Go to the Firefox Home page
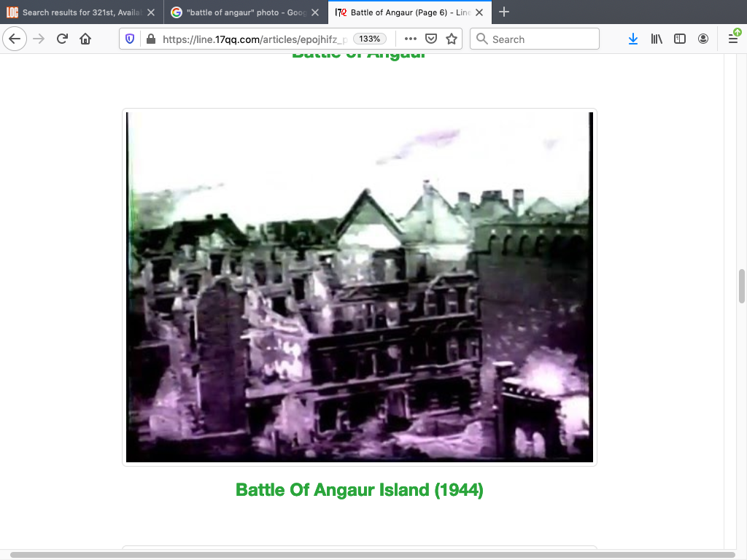 click(85, 39)
